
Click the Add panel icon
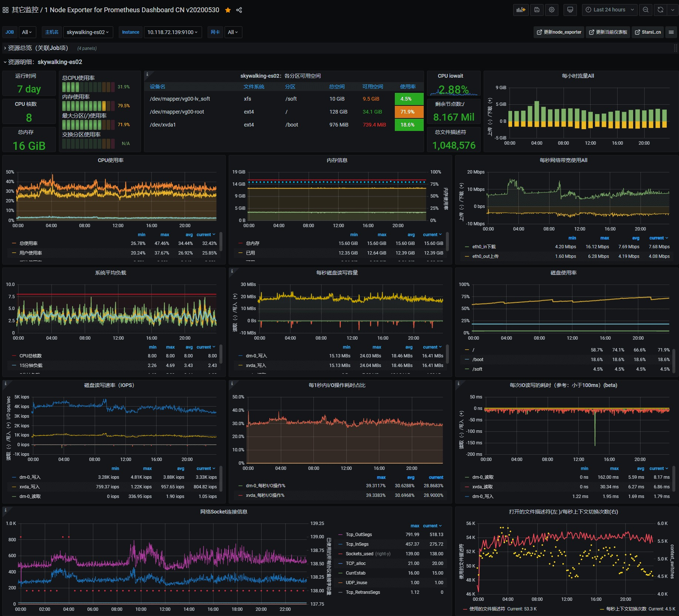tap(521, 10)
